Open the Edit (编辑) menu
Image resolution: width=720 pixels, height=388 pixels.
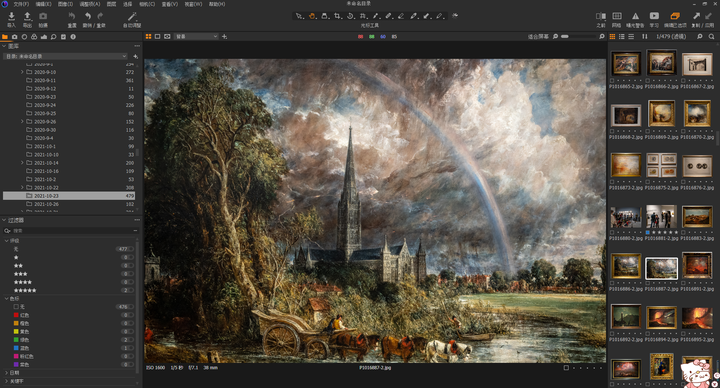44,4
